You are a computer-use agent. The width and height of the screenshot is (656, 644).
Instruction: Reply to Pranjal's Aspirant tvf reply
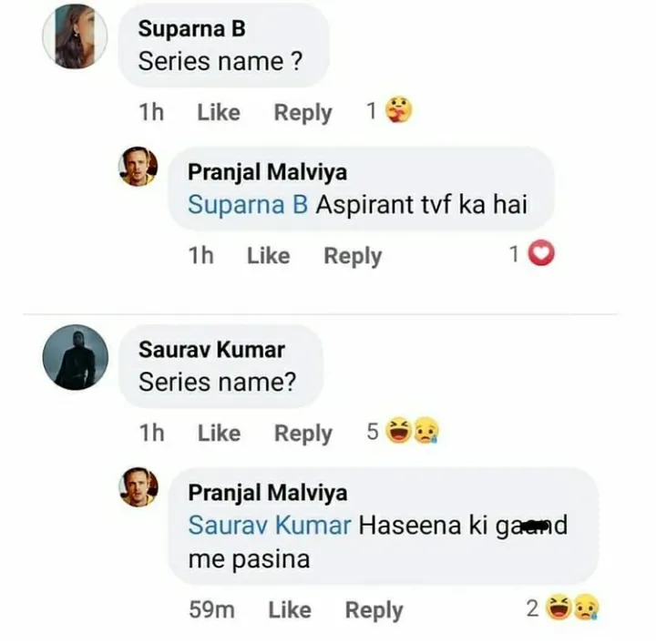point(353,256)
